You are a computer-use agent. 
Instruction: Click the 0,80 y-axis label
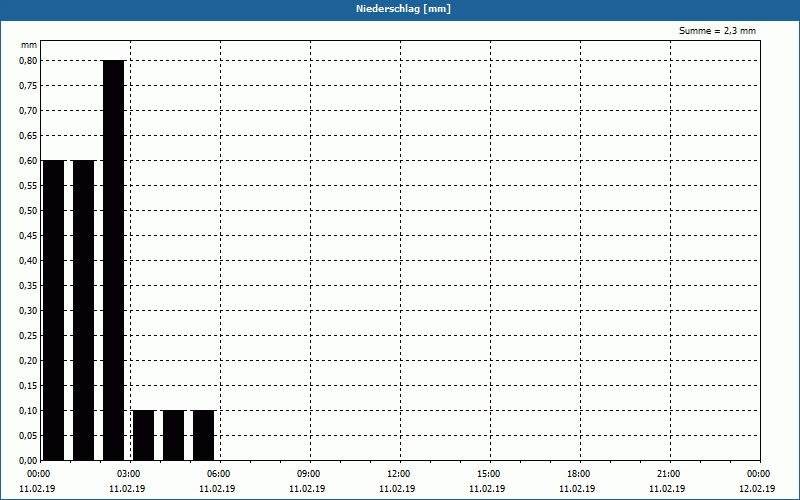[x=28, y=60]
